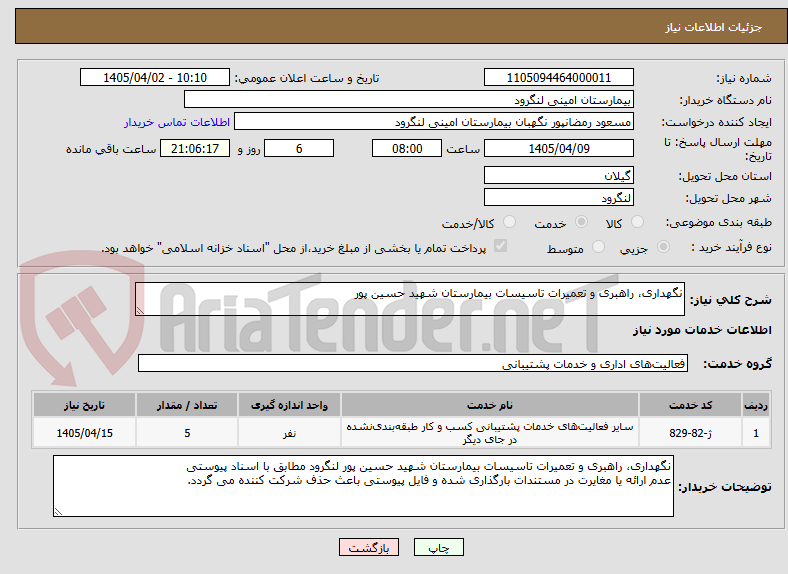The width and height of the screenshot is (788, 574).
Task: Click the طبقه بندی موضوعی label
Action: point(719,222)
